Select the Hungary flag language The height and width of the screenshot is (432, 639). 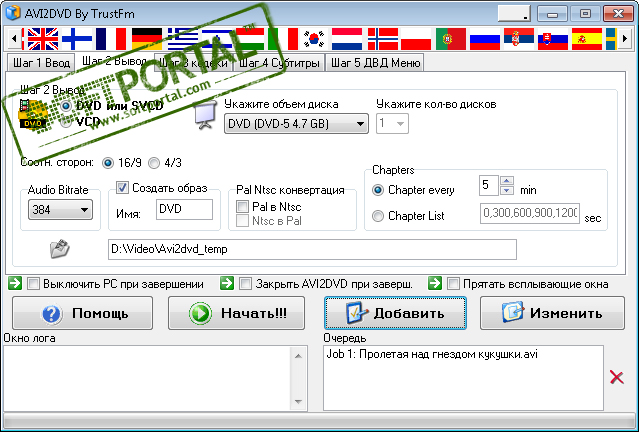point(249,39)
